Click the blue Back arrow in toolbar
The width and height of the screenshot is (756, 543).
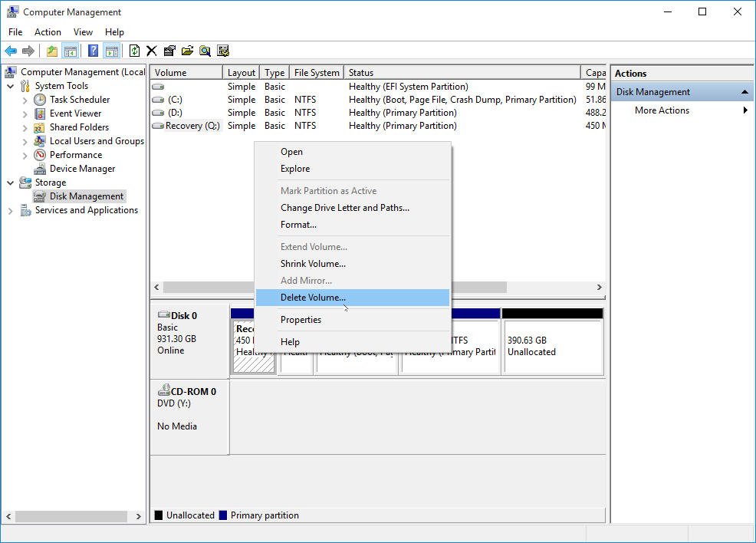pyautogui.click(x=11, y=51)
